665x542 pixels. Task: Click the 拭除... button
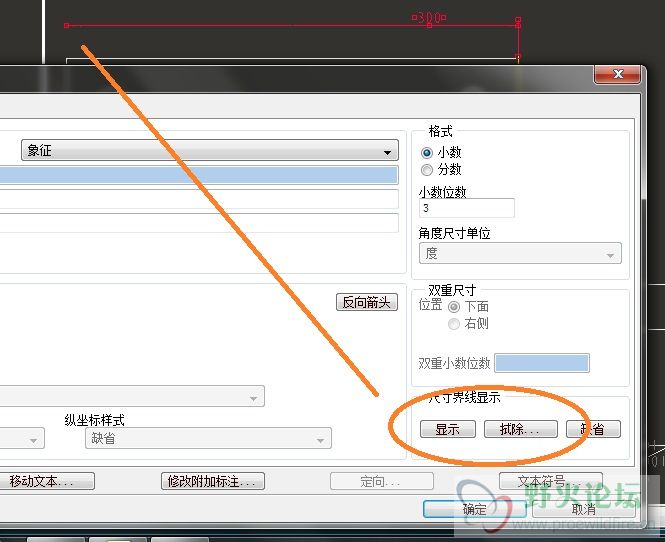click(x=520, y=429)
